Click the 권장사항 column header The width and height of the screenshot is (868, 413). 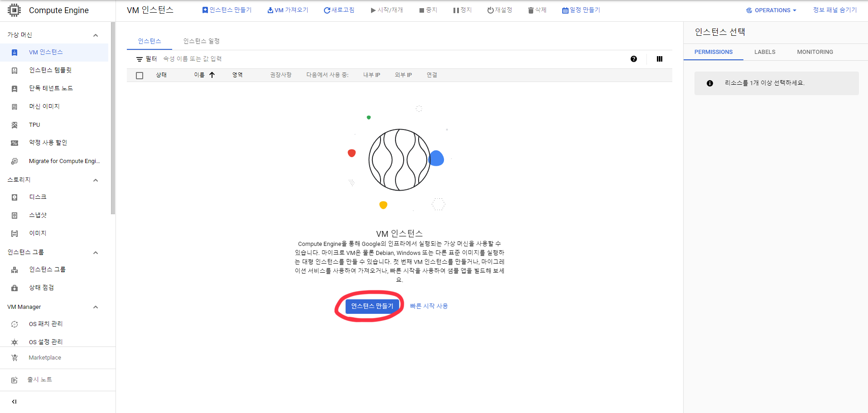[x=281, y=75]
